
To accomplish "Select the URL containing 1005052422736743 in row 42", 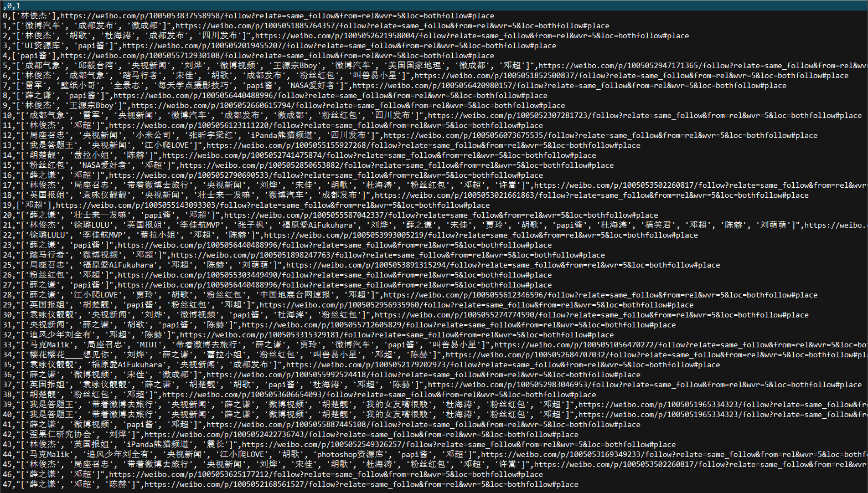I will [361, 434].
